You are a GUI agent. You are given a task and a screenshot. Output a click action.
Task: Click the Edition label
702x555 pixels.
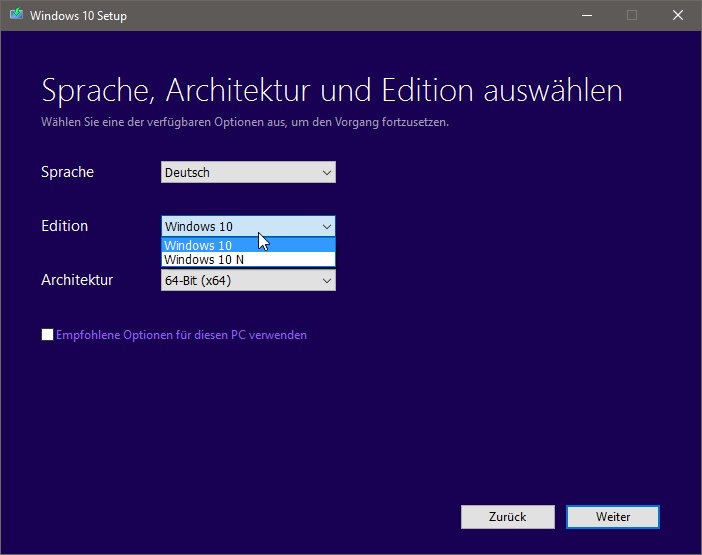pyautogui.click(x=64, y=226)
